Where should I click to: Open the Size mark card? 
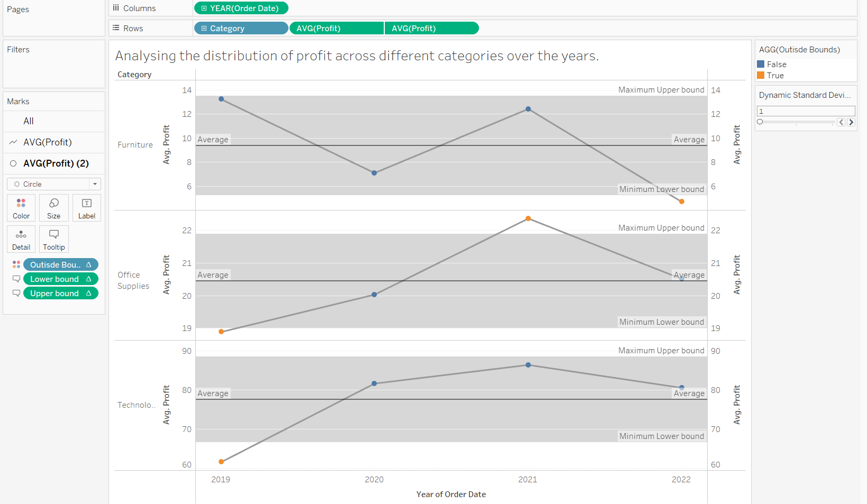pos(53,207)
